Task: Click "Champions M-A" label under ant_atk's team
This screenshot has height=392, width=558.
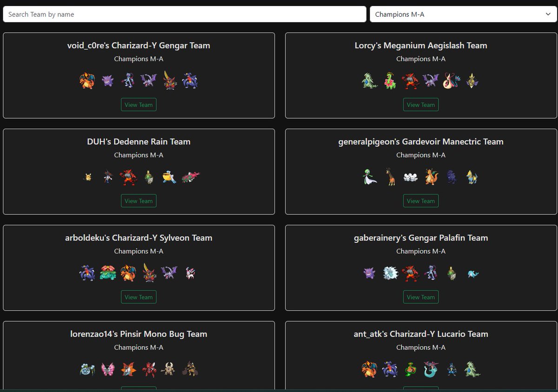Action: (421, 347)
